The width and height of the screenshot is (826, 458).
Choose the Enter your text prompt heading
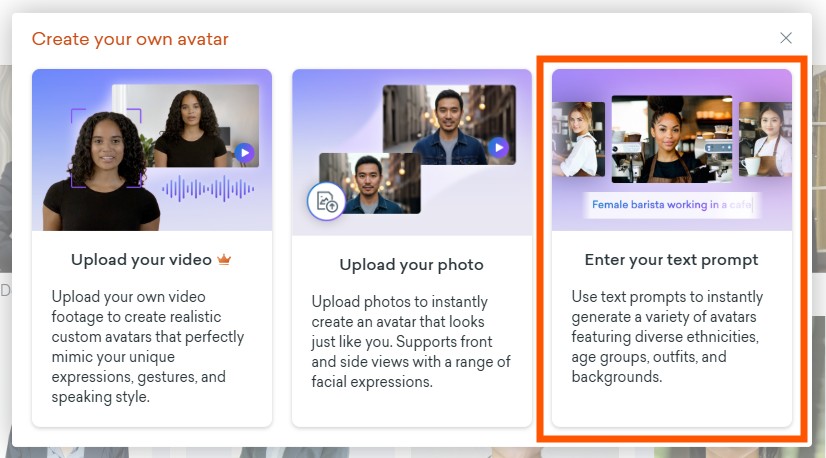671,260
